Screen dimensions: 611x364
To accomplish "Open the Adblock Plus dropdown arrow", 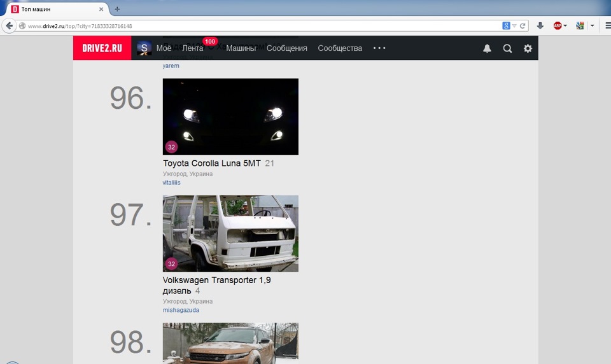I will pos(565,25).
